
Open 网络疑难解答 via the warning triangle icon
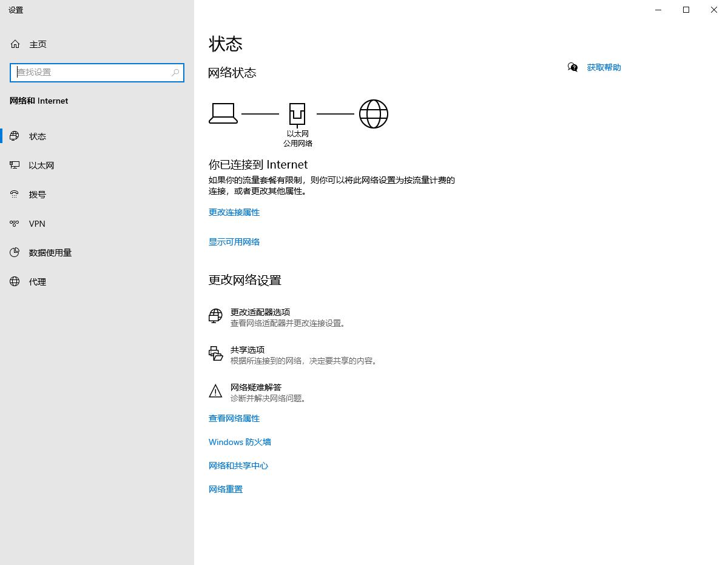point(215,391)
